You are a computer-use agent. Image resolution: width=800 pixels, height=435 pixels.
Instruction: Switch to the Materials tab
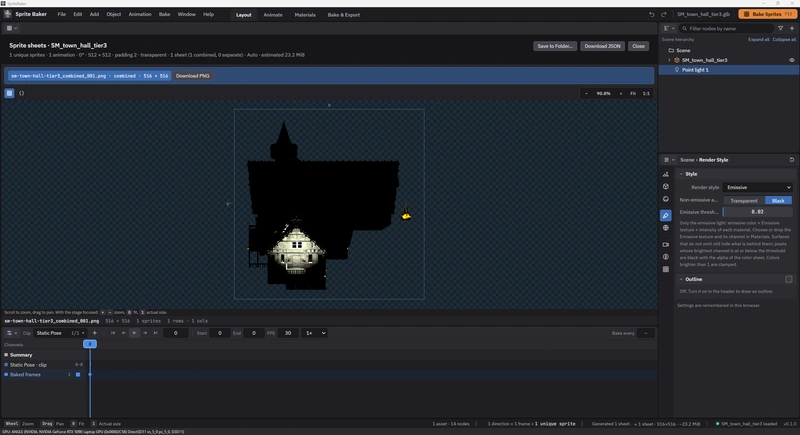[x=305, y=15]
